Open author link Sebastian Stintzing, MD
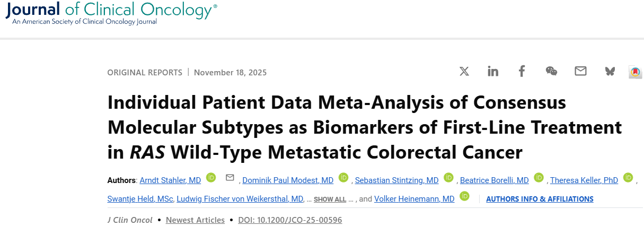This screenshot has width=644, height=226. (x=396, y=180)
